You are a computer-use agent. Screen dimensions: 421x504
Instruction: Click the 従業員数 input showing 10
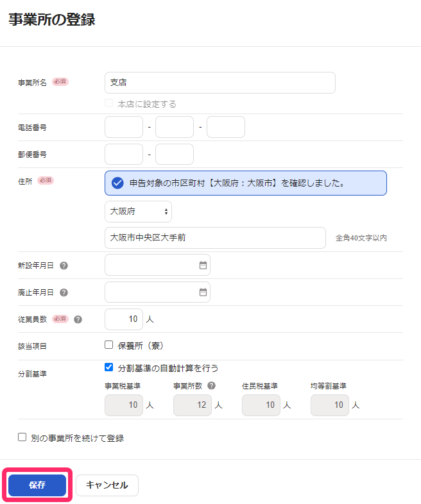tap(124, 319)
